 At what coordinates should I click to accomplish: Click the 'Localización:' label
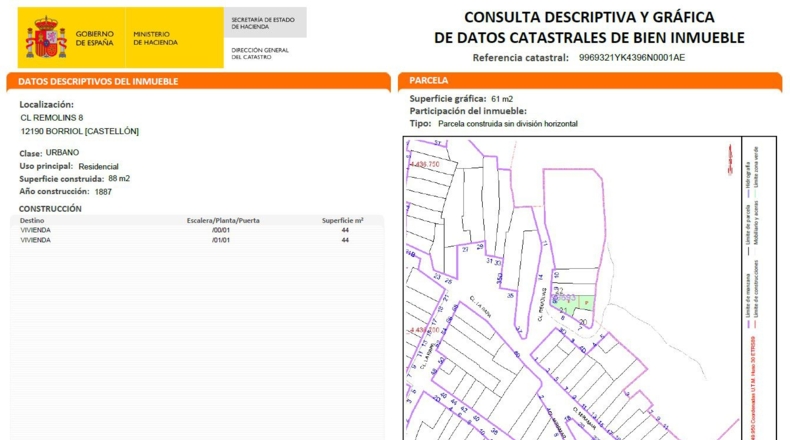[x=46, y=104]
